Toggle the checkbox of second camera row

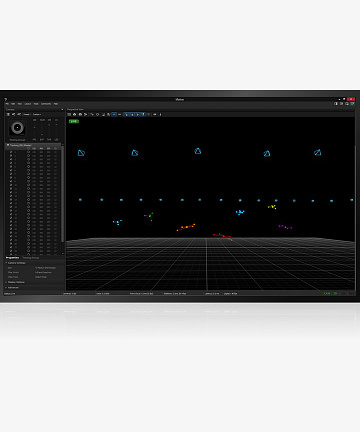[x=11, y=155]
